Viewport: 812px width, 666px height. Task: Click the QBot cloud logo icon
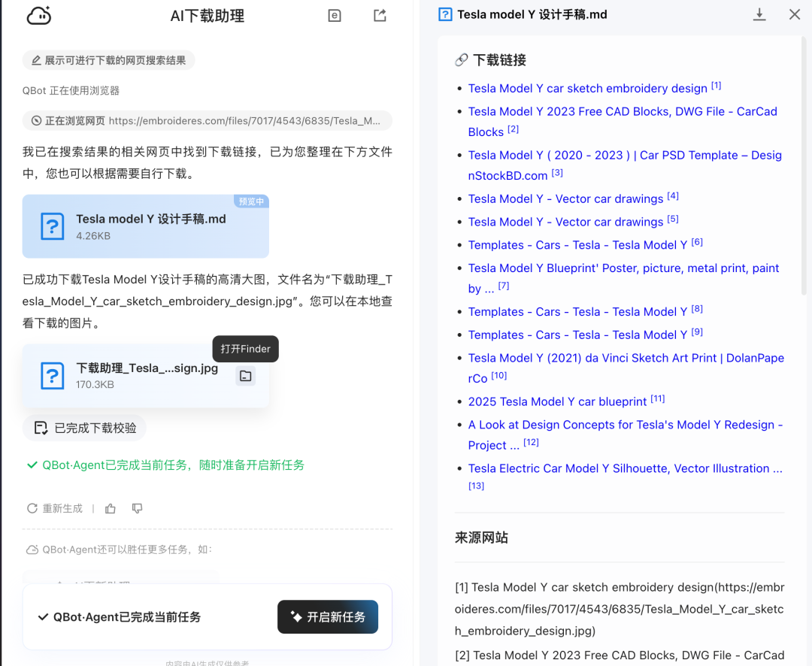tap(38, 16)
